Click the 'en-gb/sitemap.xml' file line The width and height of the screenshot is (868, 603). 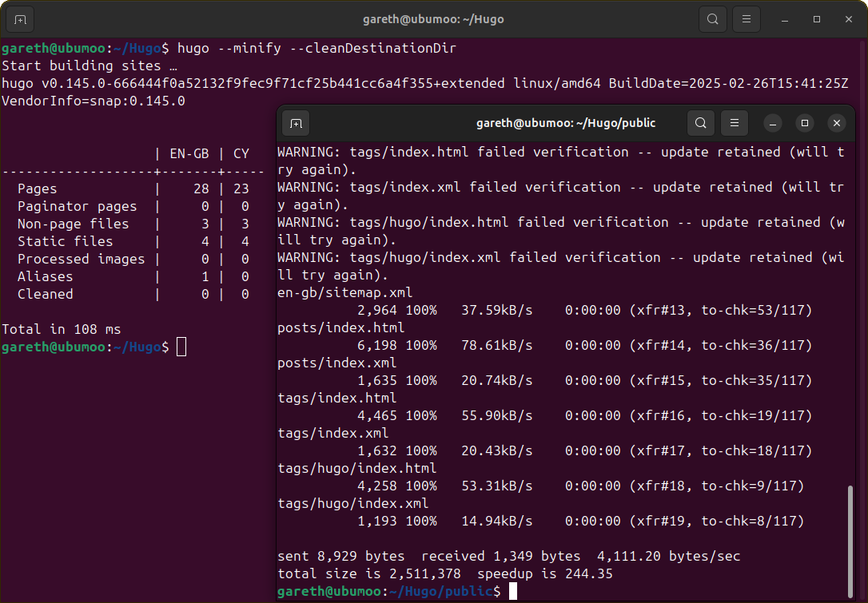pos(344,292)
